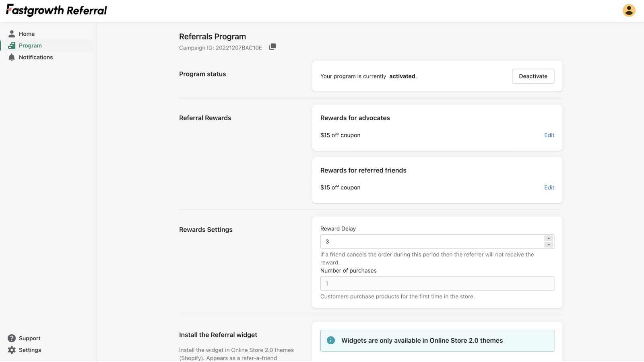Select the Referrals Program heading
Image resolution: width=644 pixels, height=362 pixels.
[x=213, y=36]
